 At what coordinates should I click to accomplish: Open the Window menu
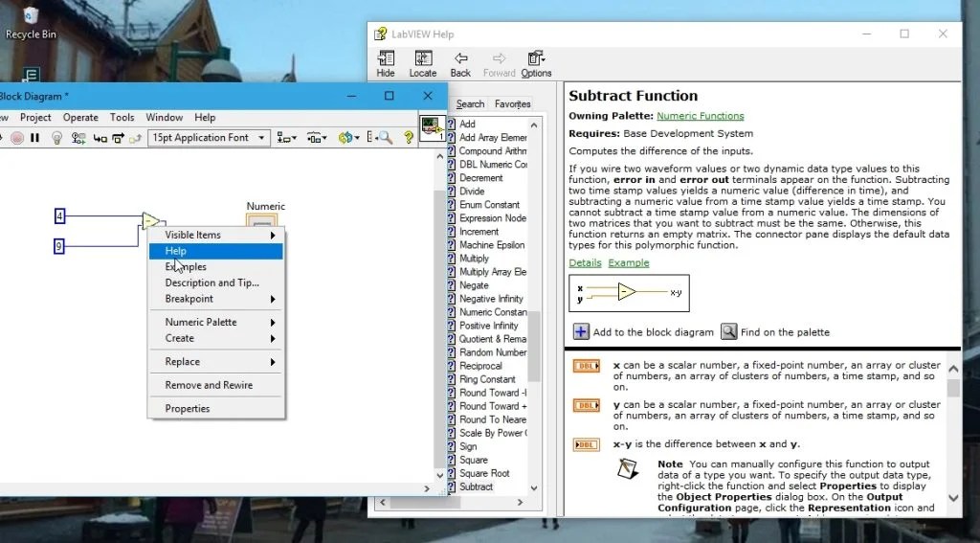165,117
